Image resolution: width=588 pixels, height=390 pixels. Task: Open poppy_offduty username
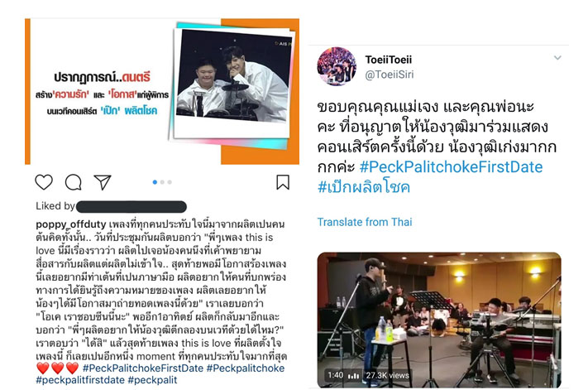71,224
